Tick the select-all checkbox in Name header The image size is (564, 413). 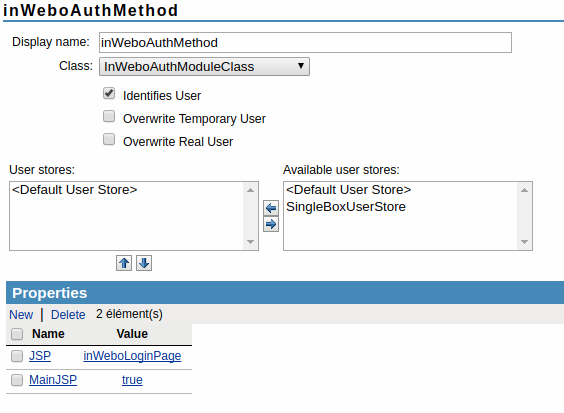pos(17,334)
